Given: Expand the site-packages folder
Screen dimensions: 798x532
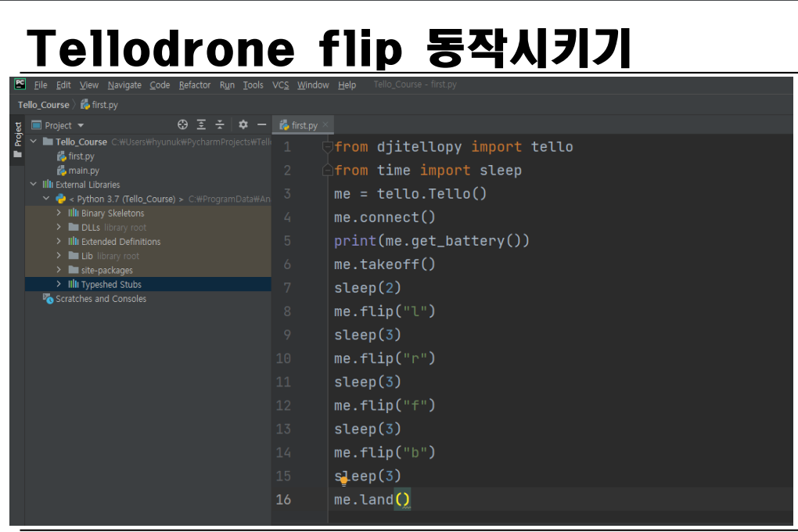Looking at the screenshot, I should pos(59,270).
